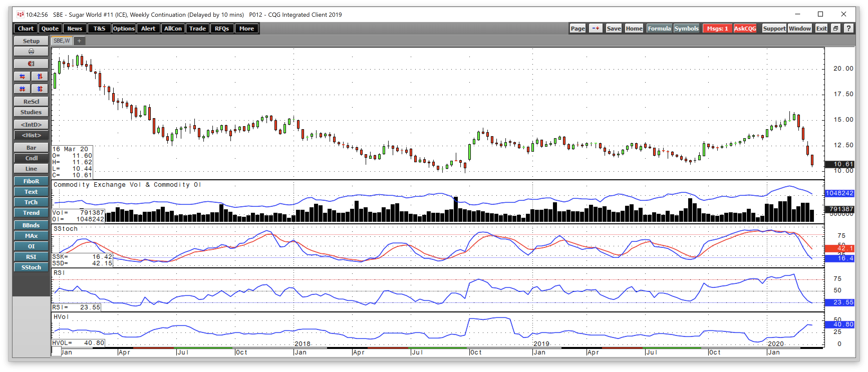Click the horizontal compress arrows icon
The height and width of the screenshot is (372, 868).
click(x=22, y=89)
